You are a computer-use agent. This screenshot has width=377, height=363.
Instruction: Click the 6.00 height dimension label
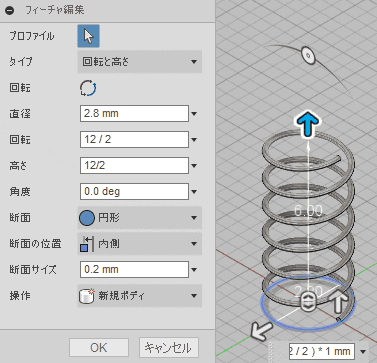coord(308,211)
